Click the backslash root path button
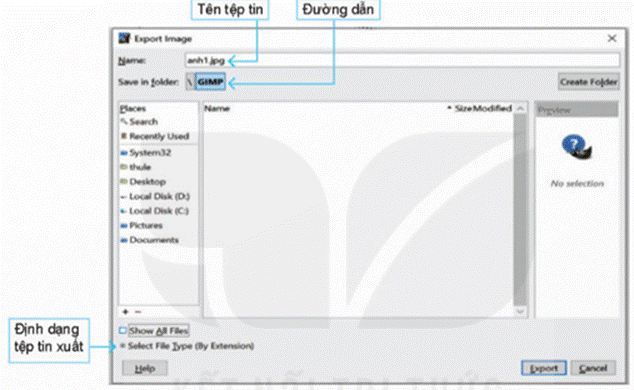Viewport: 634px width, 390px height. [x=190, y=82]
